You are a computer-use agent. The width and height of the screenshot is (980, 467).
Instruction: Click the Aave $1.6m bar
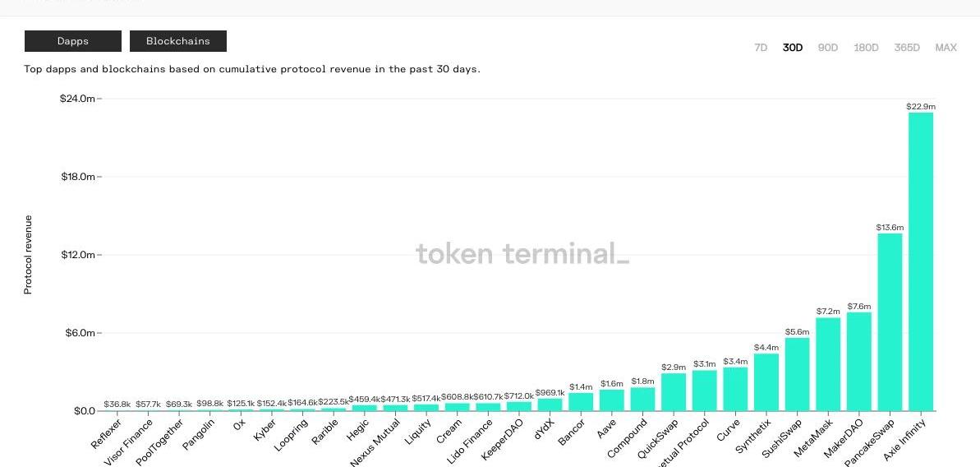[611, 400]
